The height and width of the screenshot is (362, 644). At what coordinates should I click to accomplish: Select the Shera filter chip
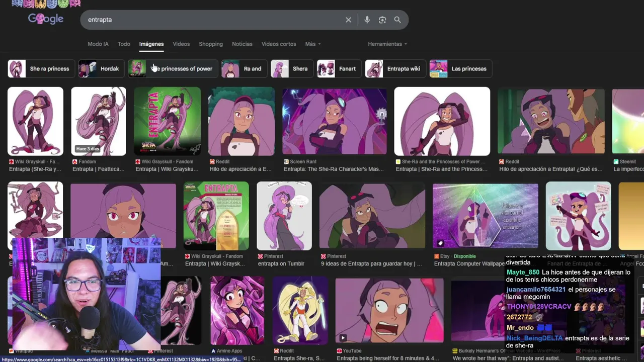[292, 68]
